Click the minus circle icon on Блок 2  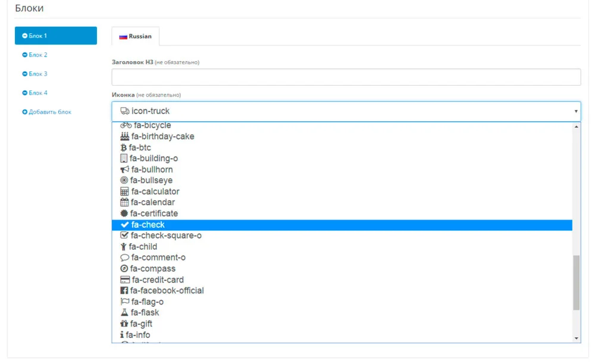[x=24, y=55]
